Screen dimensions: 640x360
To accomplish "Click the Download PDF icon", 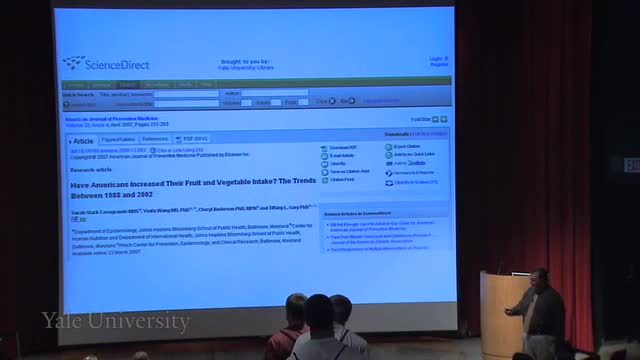I will click(x=324, y=148).
